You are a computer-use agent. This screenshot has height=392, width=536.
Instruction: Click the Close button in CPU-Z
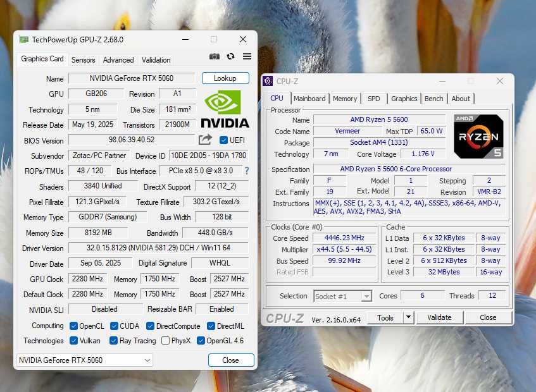tap(488, 317)
